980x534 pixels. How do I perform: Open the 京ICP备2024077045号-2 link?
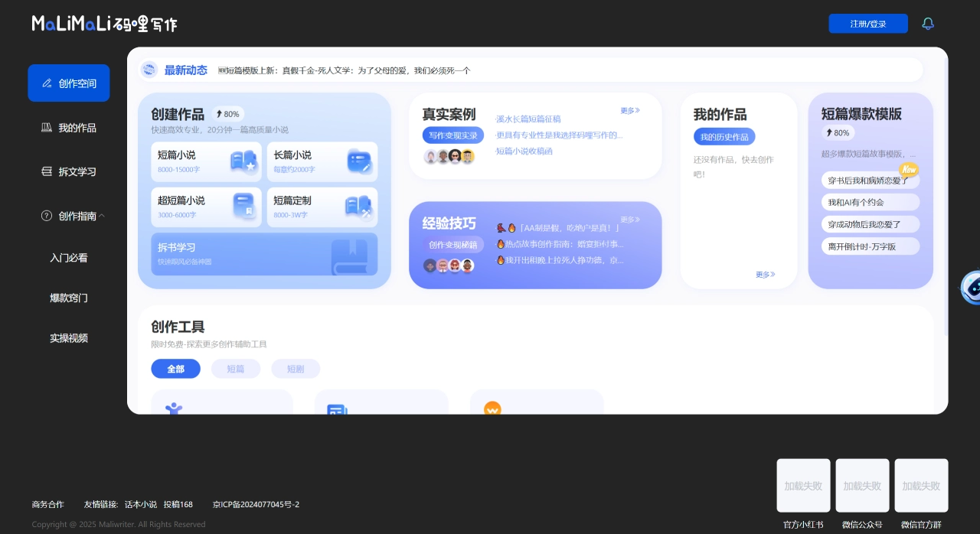256,504
